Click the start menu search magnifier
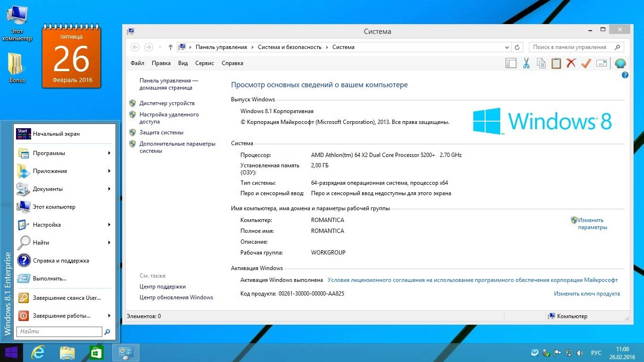The height and width of the screenshot is (362, 644). pos(107,332)
